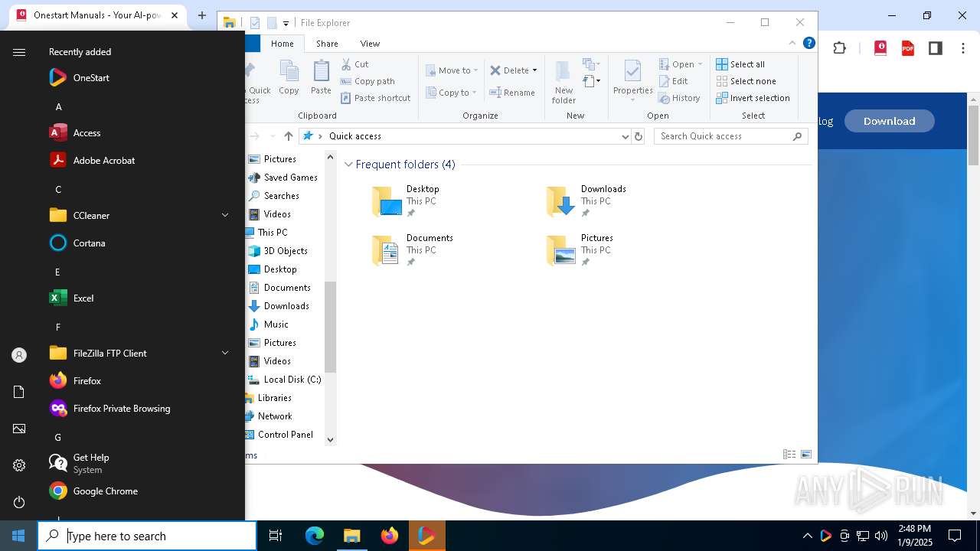The image size is (980, 551).
Task: Create a New folder from the ribbon
Action: pos(563,81)
